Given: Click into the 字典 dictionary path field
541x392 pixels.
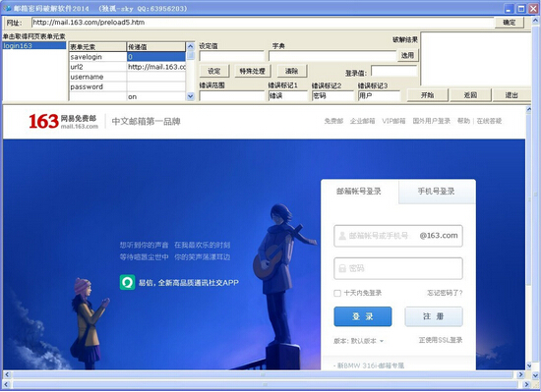Looking at the screenshot, I should pyautogui.click(x=332, y=56).
